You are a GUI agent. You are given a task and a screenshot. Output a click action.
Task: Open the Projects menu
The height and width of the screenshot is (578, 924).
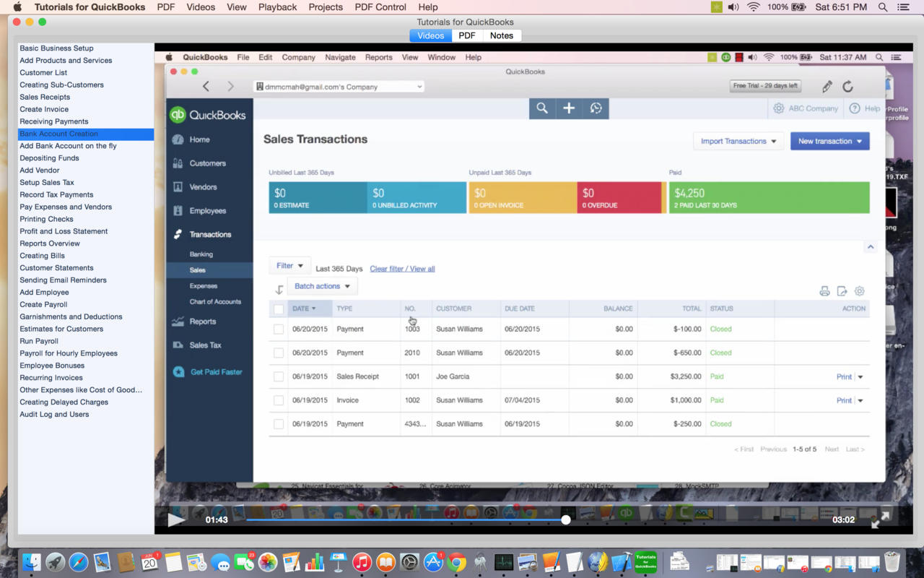326,7
